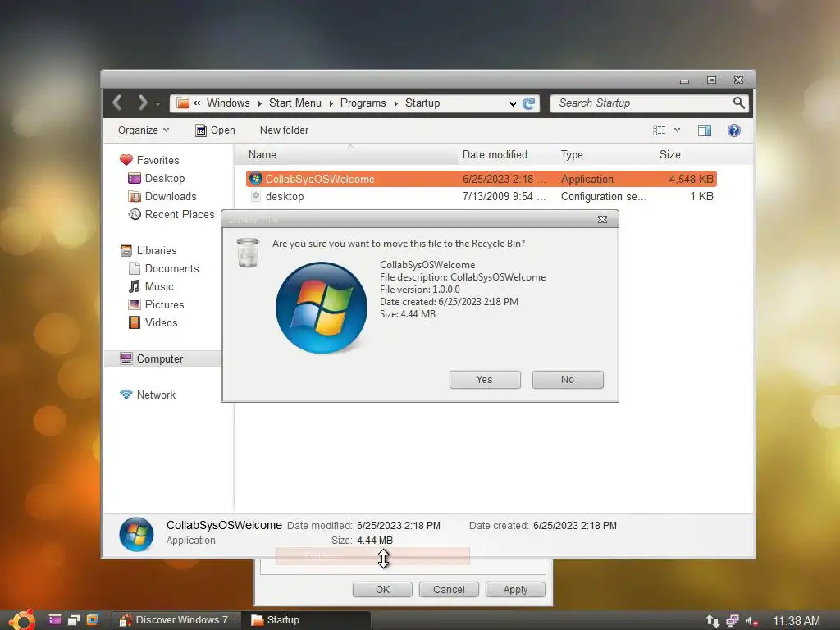Select Network in the navigation pane
Viewport: 840px width, 630px height.
[148, 395]
